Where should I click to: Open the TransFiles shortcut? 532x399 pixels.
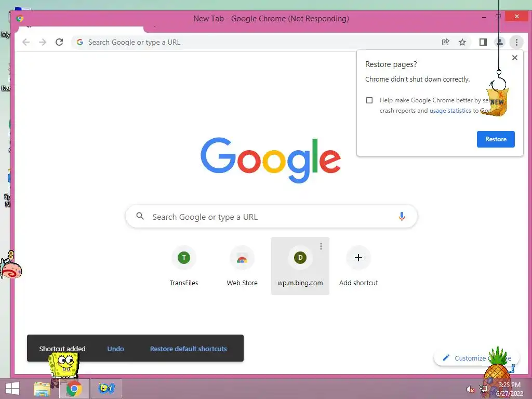(x=184, y=267)
